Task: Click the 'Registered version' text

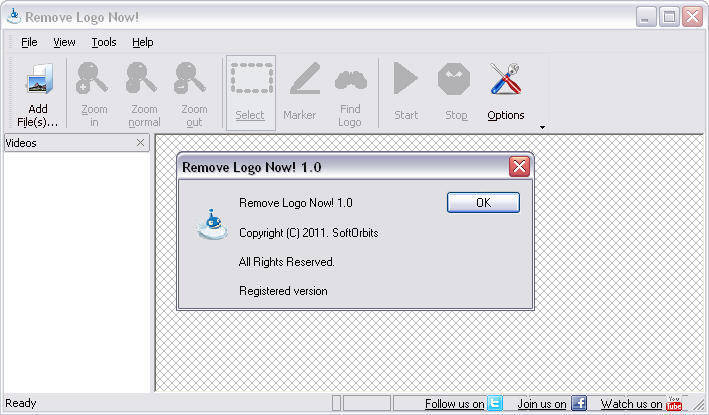Action: point(283,291)
